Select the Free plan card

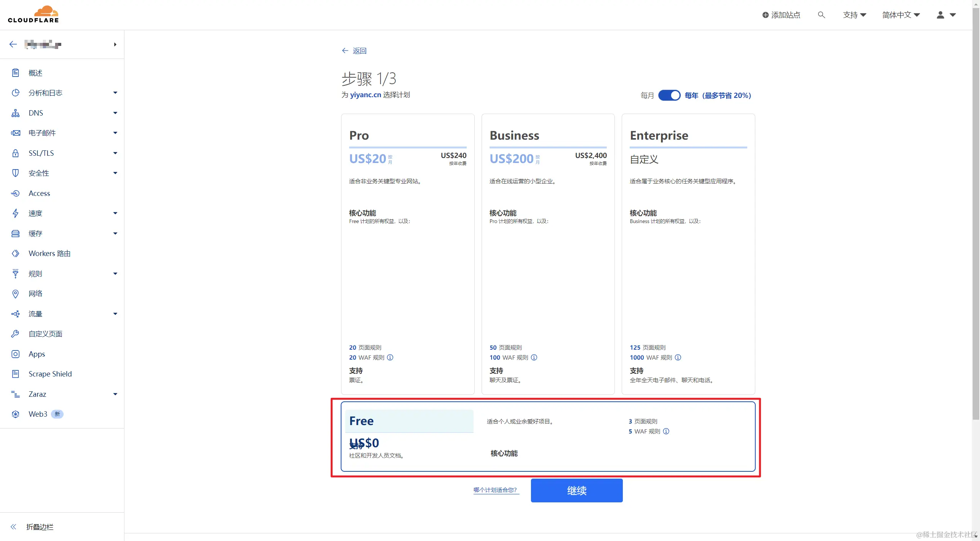click(x=548, y=437)
